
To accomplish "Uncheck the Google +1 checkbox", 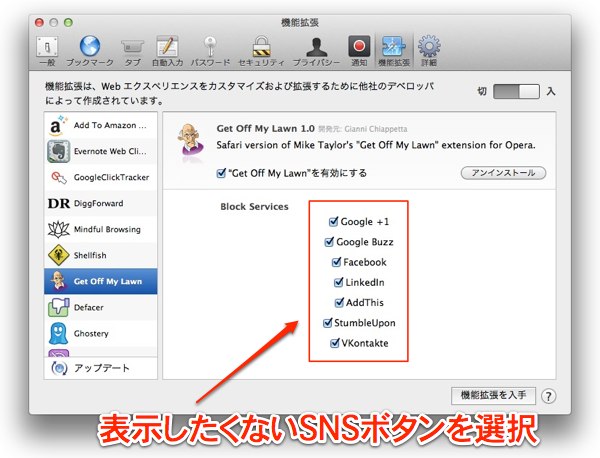I will tap(334, 221).
